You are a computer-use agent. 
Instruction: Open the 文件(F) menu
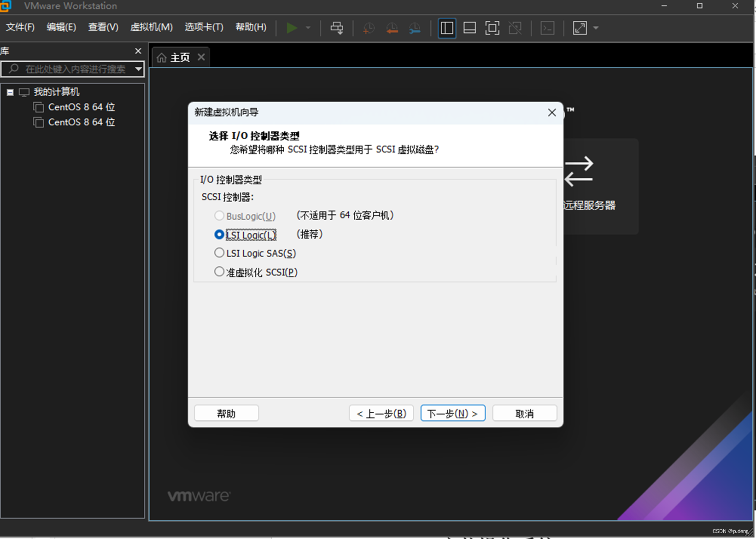coord(20,27)
